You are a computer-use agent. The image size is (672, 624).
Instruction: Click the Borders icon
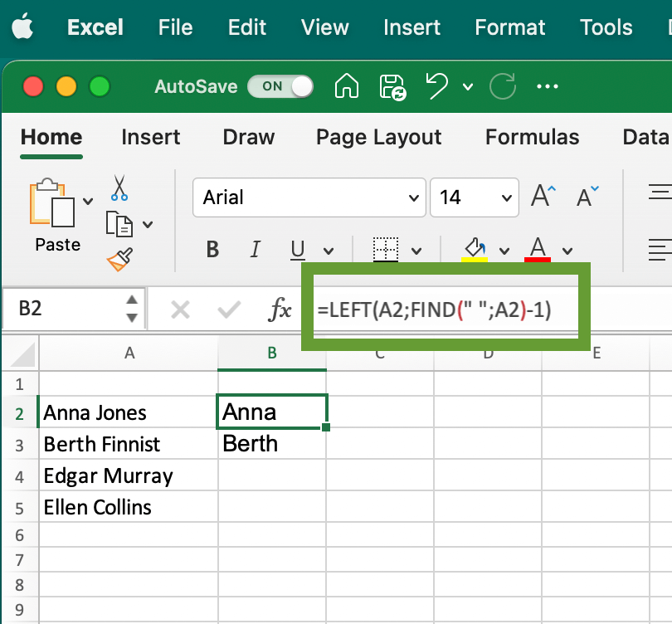point(385,249)
